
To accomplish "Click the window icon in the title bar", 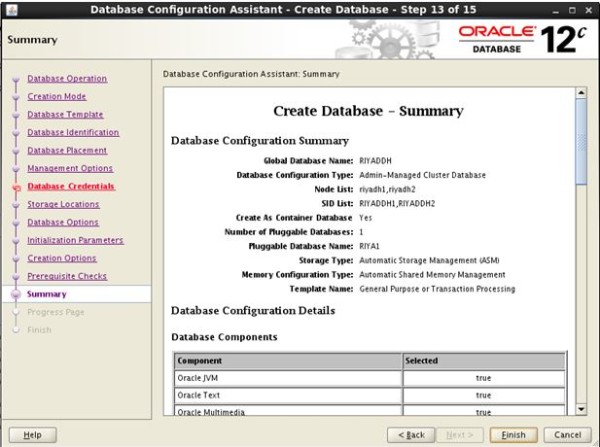I will pos(11,10).
